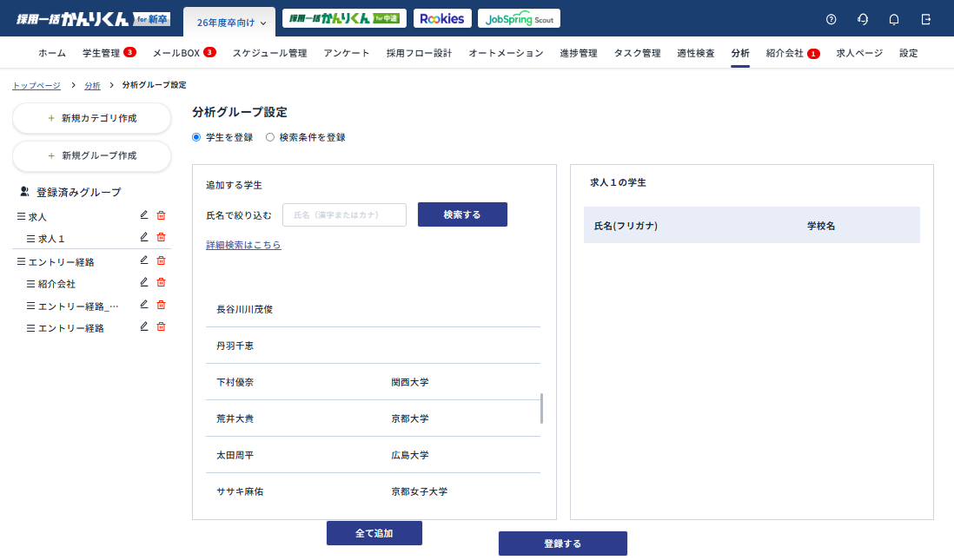
Task: Open the help icon in the header
Action: tap(830, 18)
